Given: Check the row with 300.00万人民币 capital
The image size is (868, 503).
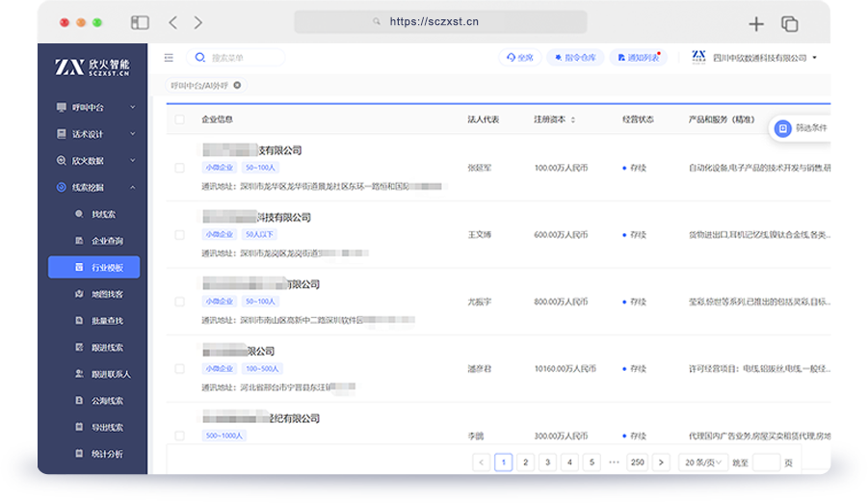Looking at the screenshot, I should click(x=179, y=436).
